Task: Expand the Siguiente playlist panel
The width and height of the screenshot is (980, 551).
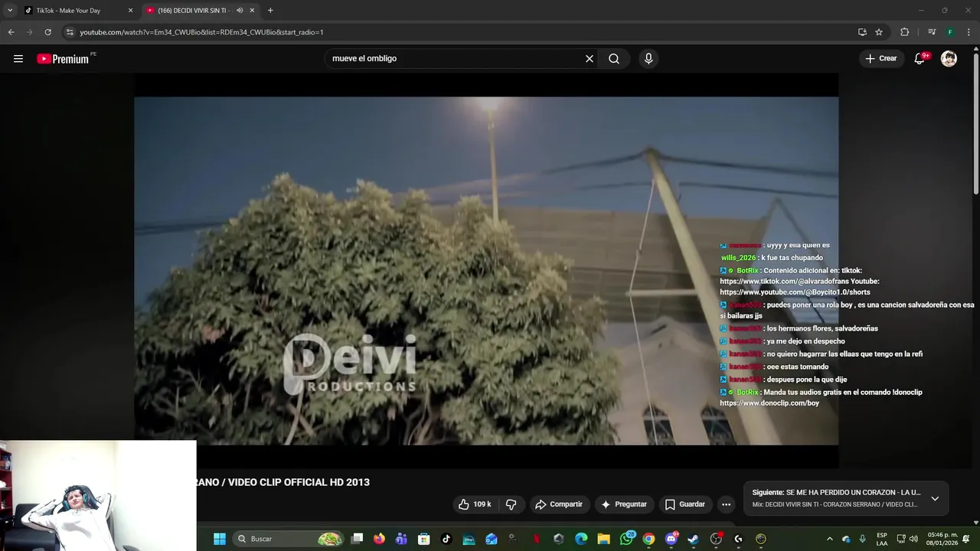Action: [935, 498]
